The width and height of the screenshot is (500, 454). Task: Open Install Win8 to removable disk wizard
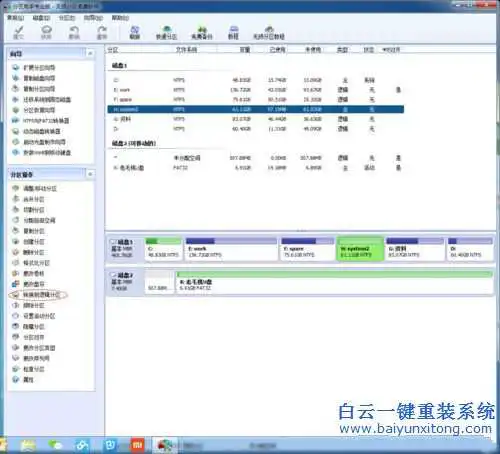[42, 153]
